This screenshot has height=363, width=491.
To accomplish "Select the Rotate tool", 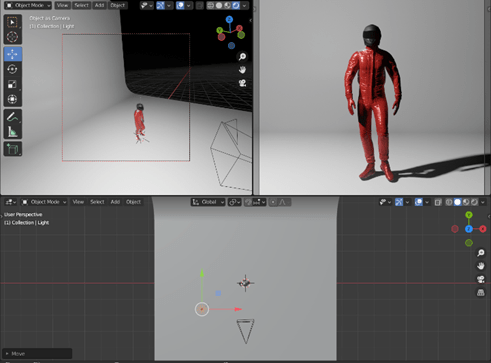I will pyautogui.click(x=12, y=69).
